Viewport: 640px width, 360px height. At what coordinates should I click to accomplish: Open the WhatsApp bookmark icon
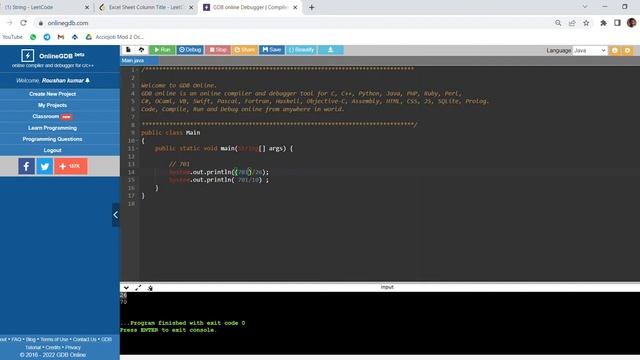pyautogui.click(x=33, y=37)
